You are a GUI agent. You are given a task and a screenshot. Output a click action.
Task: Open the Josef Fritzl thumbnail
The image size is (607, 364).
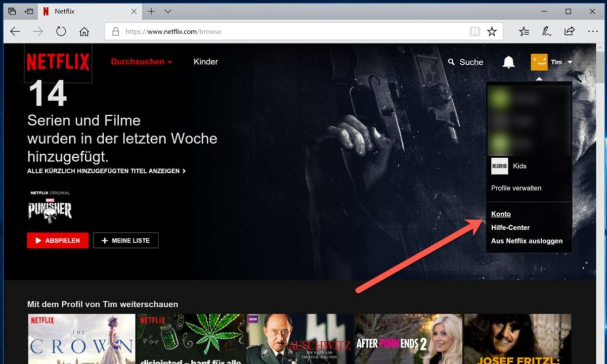pos(517,339)
